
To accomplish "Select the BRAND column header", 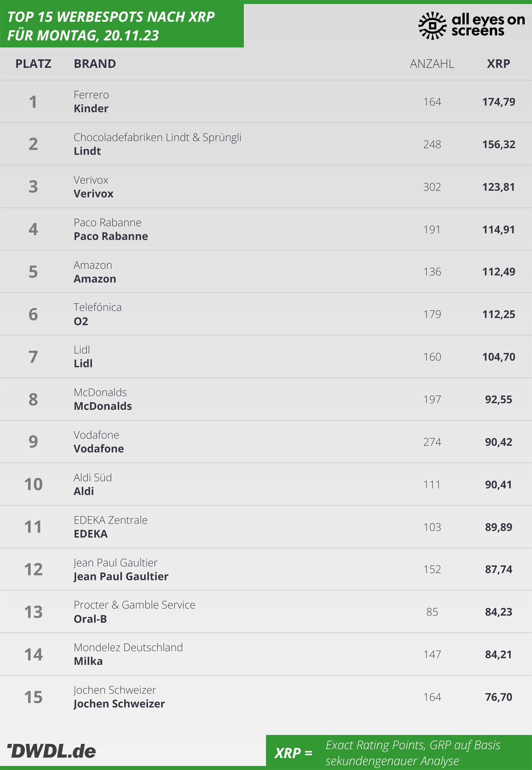I will 95,64.
